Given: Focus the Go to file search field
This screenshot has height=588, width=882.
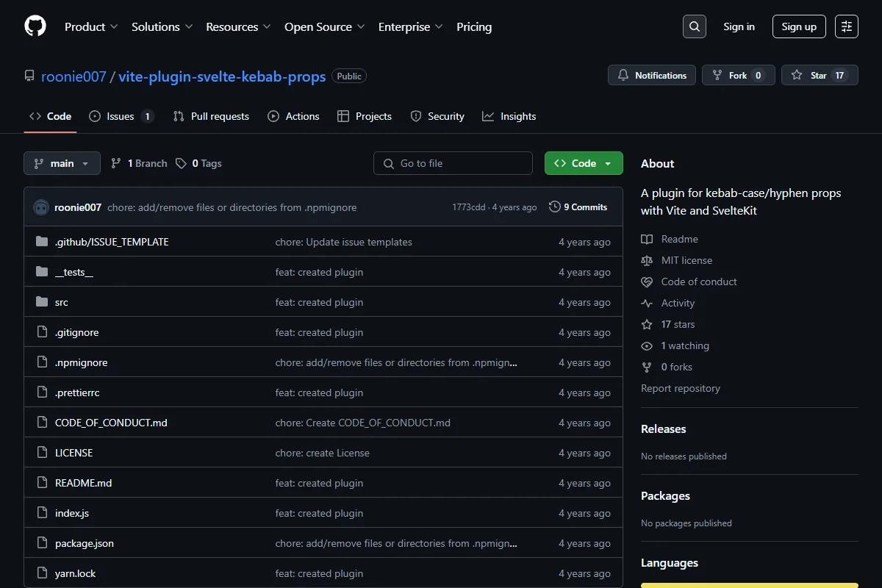Looking at the screenshot, I should 453,163.
